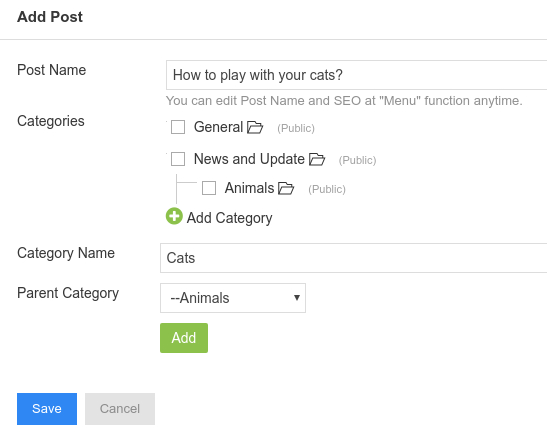Click into the Category Name field
Screen dimensions: 547x442
[x=353, y=258]
